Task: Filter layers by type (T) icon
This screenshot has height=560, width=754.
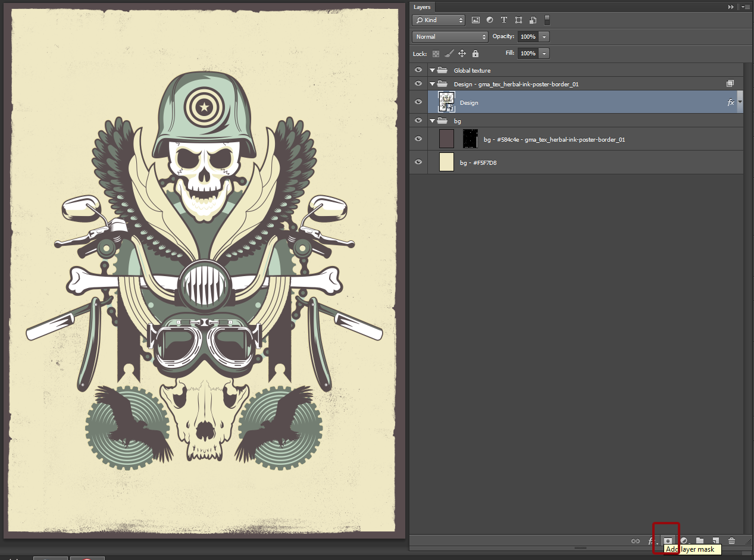Action: [504, 20]
